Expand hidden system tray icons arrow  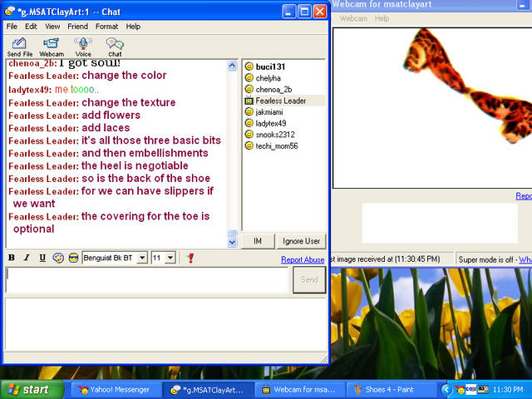click(446, 390)
